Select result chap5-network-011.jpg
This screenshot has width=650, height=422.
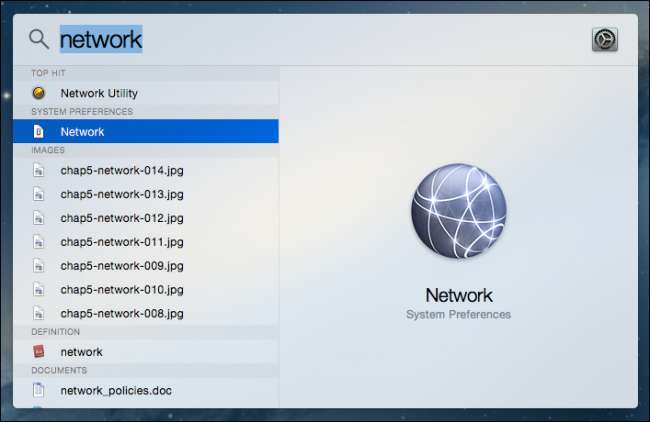pyautogui.click(x=146, y=242)
